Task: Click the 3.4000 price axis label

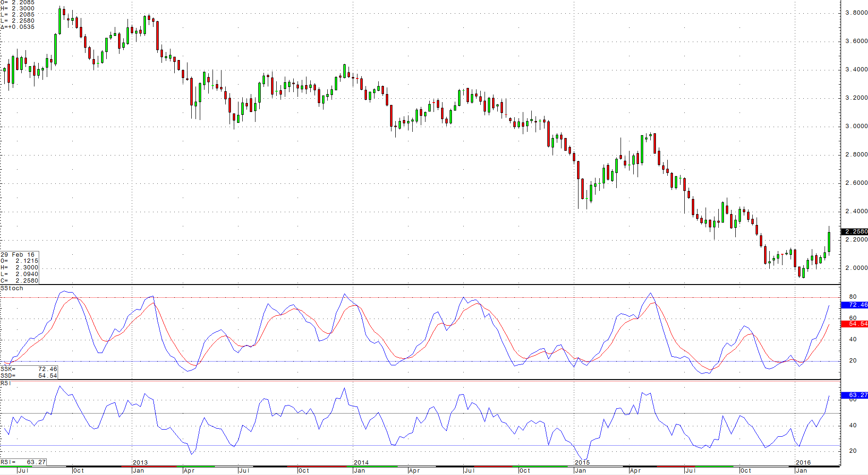Action: click(856, 69)
